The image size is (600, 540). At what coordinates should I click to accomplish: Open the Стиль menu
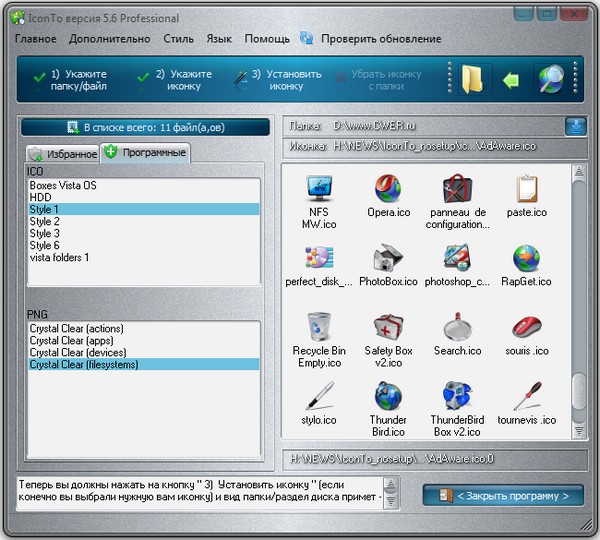pyautogui.click(x=179, y=39)
